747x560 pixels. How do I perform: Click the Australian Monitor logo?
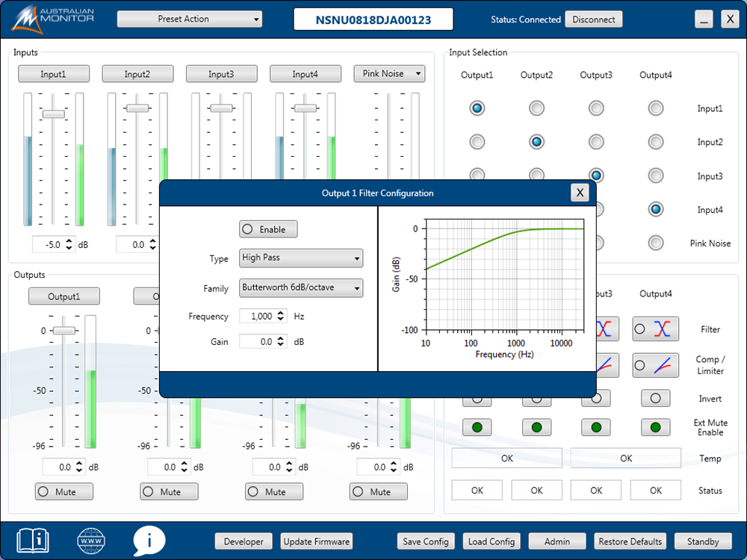[52, 19]
